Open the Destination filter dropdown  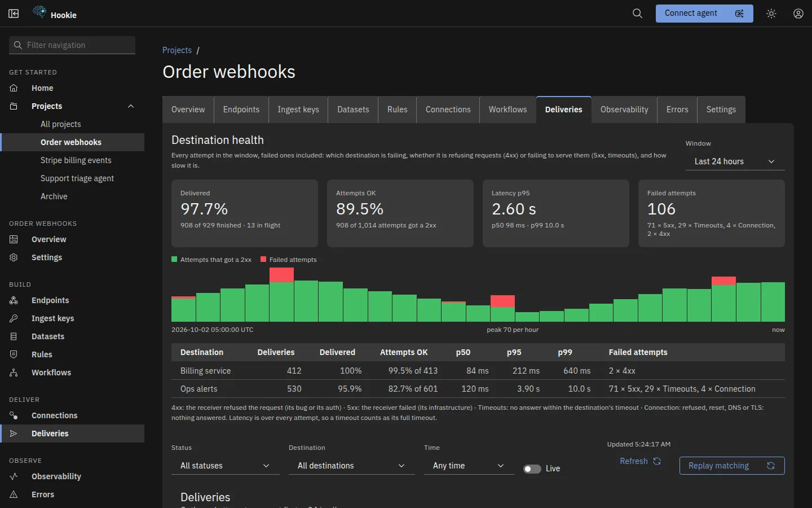352,466
